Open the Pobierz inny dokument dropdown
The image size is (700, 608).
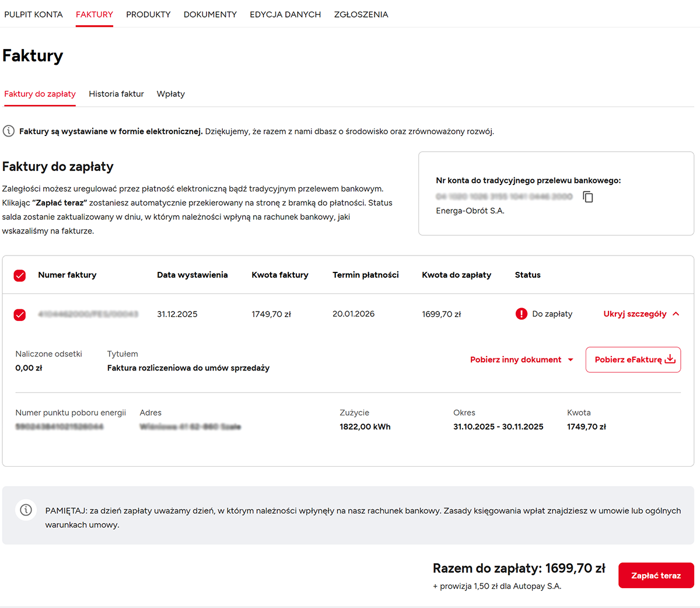tap(521, 359)
